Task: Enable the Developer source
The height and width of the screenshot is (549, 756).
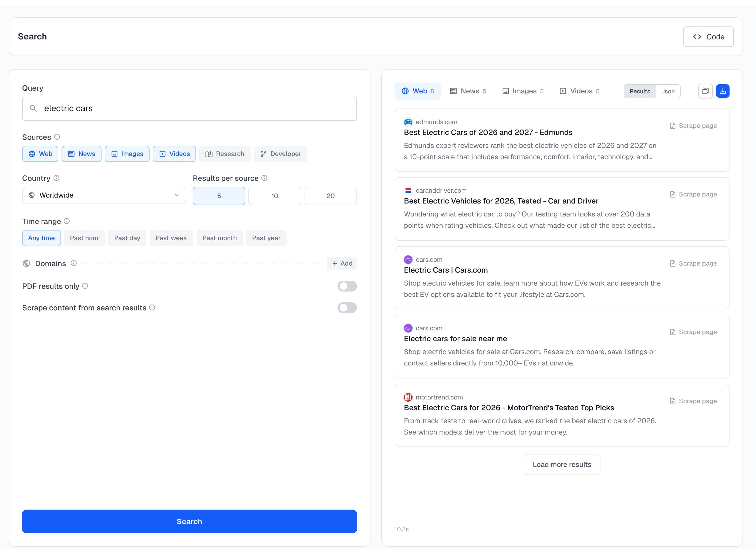Action: 280,154
